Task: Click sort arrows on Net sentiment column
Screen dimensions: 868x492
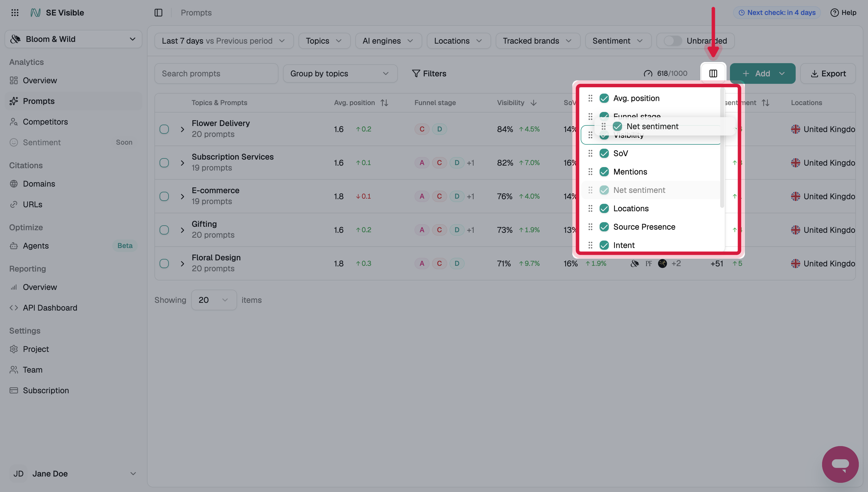Action: (766, 103)
